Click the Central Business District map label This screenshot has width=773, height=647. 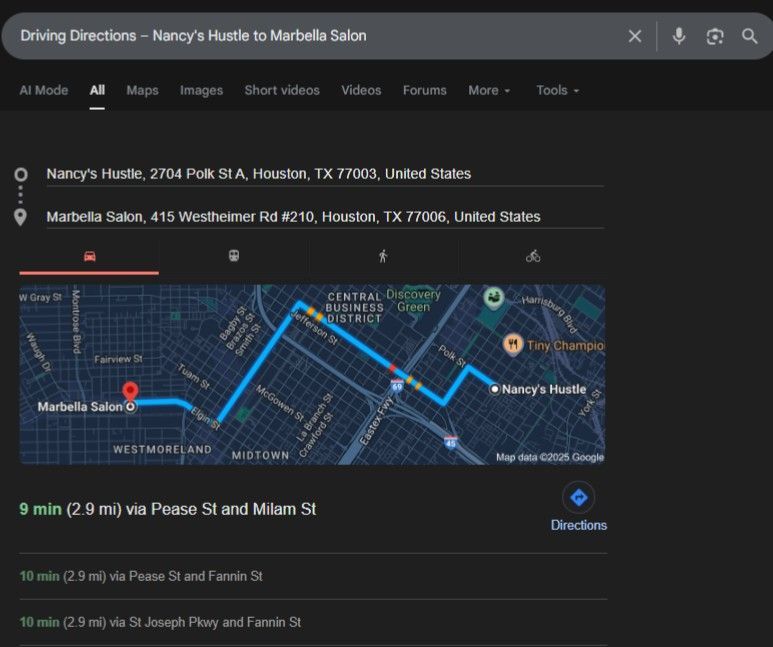[x=354, y=307]
